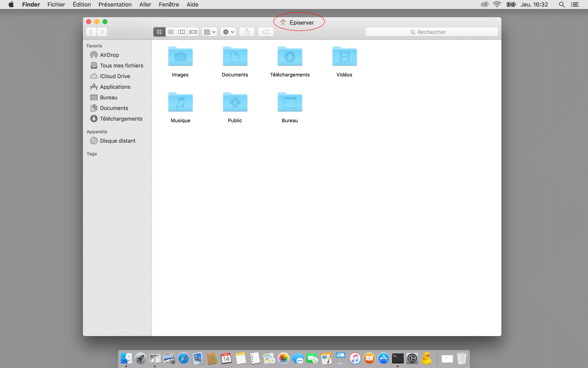Open Cyberduck from the Dock
The height and width of the screenshot is (368, 588).
click(x=427, y=358)
